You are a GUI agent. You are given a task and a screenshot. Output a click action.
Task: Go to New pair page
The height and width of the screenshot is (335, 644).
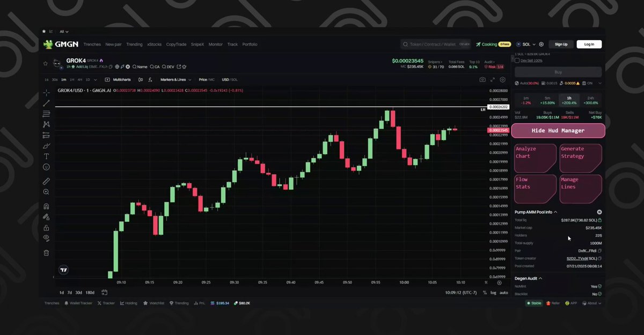tap(113, 44)
